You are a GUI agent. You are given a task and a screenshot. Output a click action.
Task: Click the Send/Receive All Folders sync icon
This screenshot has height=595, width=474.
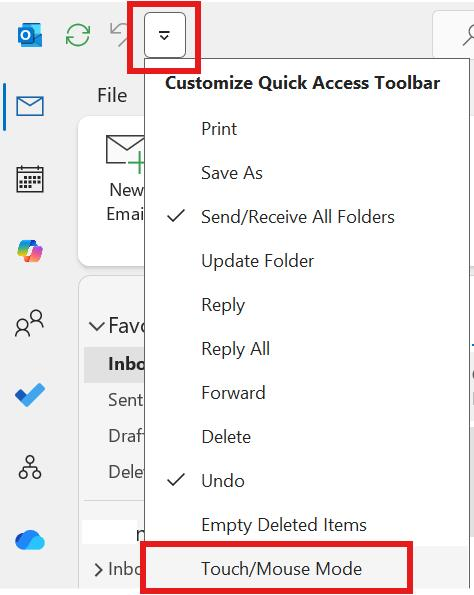tap(78, 35)
